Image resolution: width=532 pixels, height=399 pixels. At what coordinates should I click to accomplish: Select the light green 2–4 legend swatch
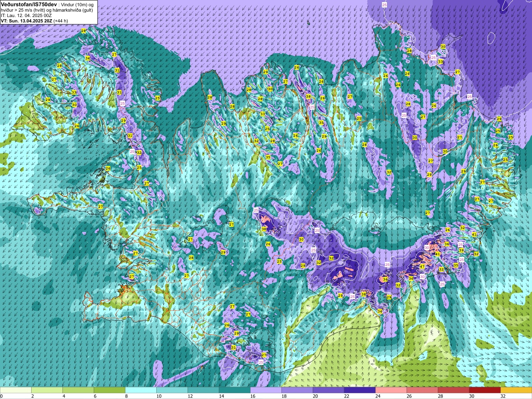pyautogui.click(x=47, y=390)
